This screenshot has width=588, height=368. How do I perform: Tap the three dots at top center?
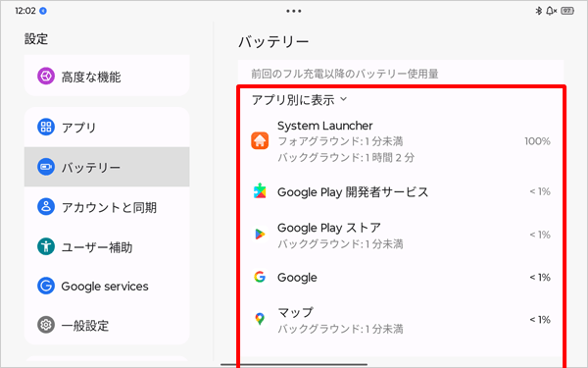pos(294,11)
